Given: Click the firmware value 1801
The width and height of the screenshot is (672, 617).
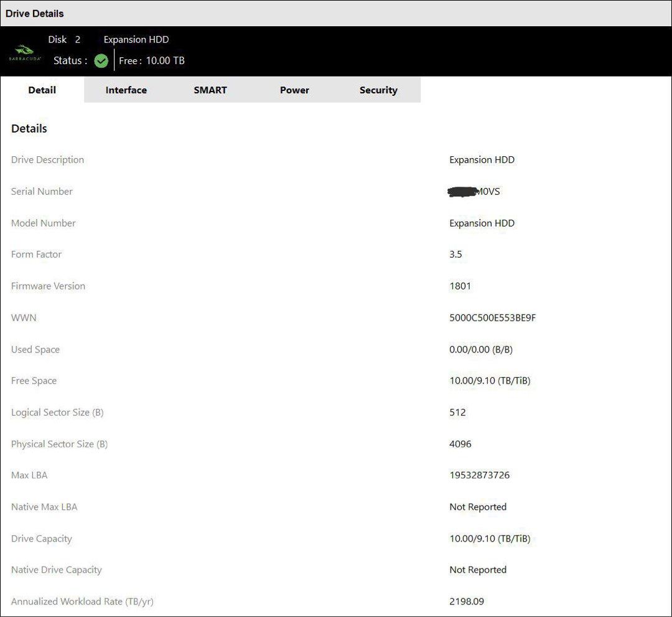Looking at the screenshot, I should click(x=460, y=286).
